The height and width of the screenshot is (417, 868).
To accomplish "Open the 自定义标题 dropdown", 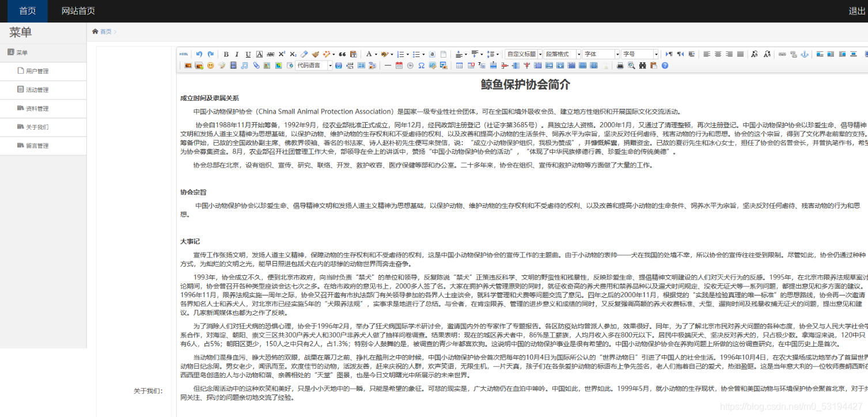I will point(524,54).
